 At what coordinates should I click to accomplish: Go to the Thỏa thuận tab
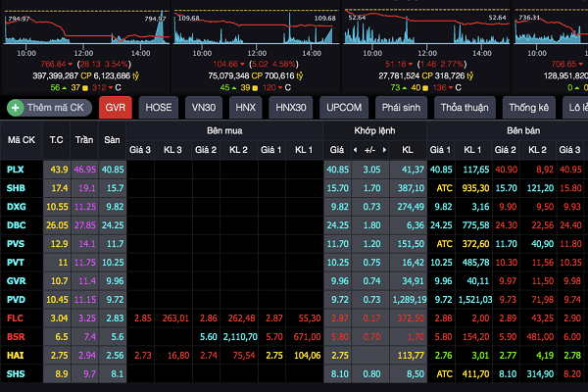(465, 108)
